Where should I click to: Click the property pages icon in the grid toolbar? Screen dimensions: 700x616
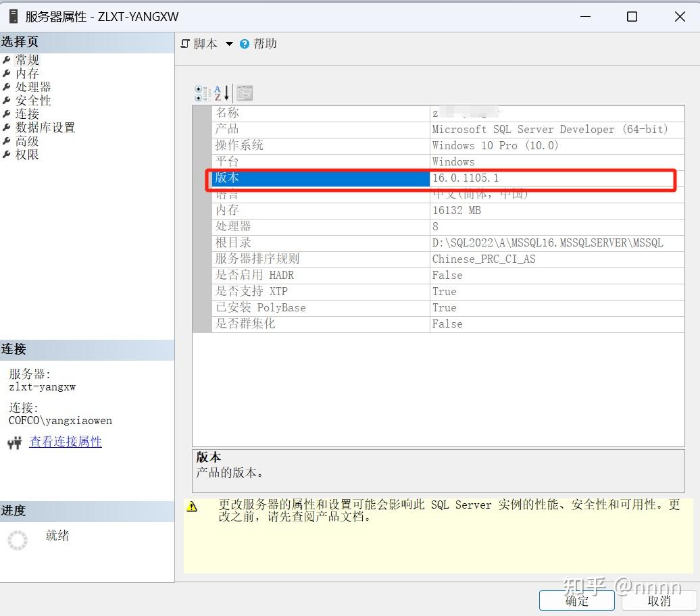(243, 93)
